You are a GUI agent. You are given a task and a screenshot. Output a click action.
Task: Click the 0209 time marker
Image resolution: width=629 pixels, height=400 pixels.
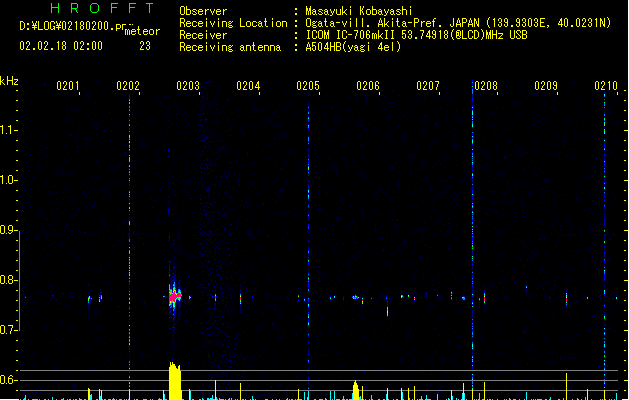[x=546, y=86]
